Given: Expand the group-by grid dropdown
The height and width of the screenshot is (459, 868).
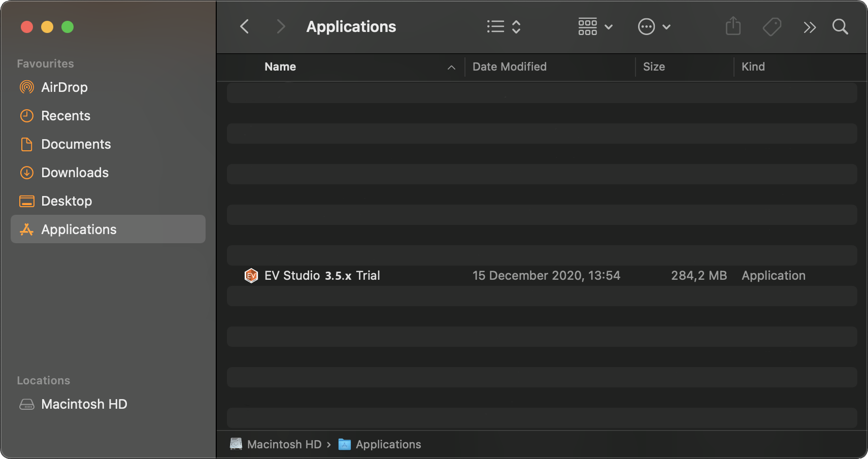Looking at the screenshot, I should pyautogui.click(x=595, y=26).
